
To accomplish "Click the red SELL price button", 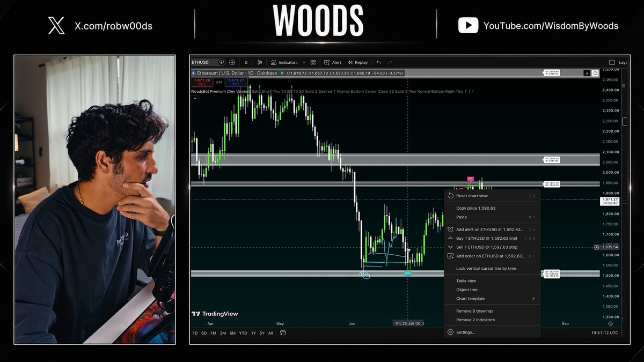I will pos(202,82).
